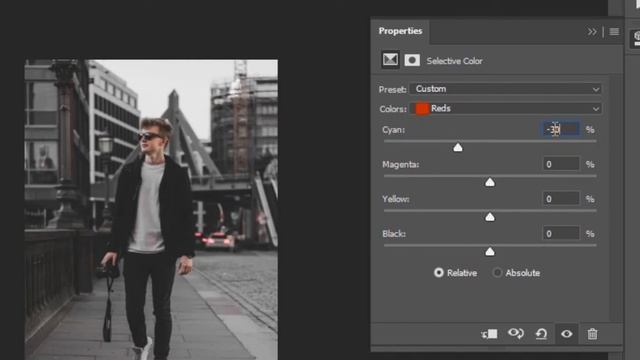Screen dimensions: 640x360
Task: Click the Cyan percentage input field
Action: (x=561, y=129)
